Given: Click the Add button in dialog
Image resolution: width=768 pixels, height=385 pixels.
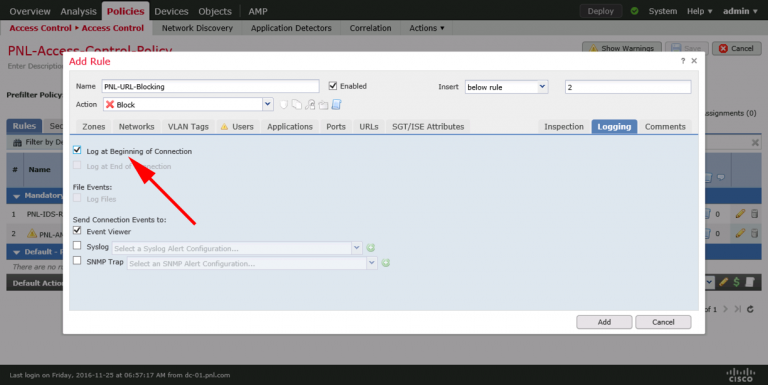Looking at the screenshot, I should (x=604, y=322).
